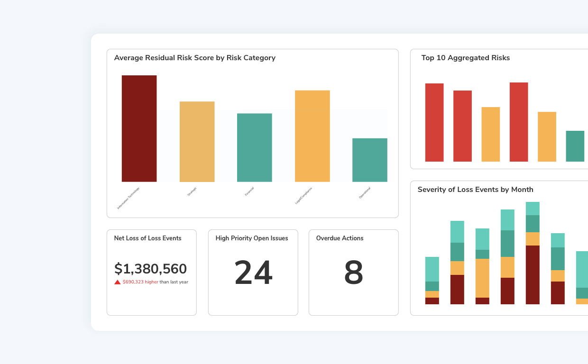Click the red upward triangle indicator
The image size is (588, 364).
pos(116,282)
